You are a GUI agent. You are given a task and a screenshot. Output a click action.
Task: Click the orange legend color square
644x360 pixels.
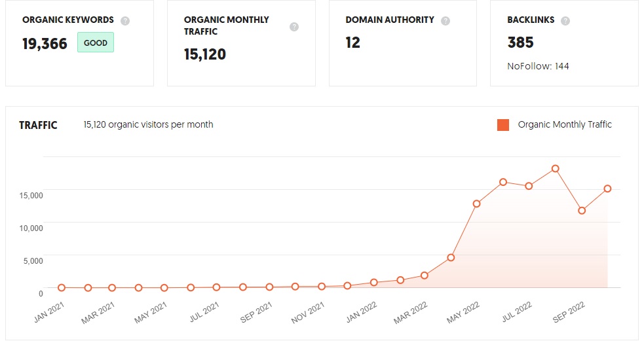(503, 125)
